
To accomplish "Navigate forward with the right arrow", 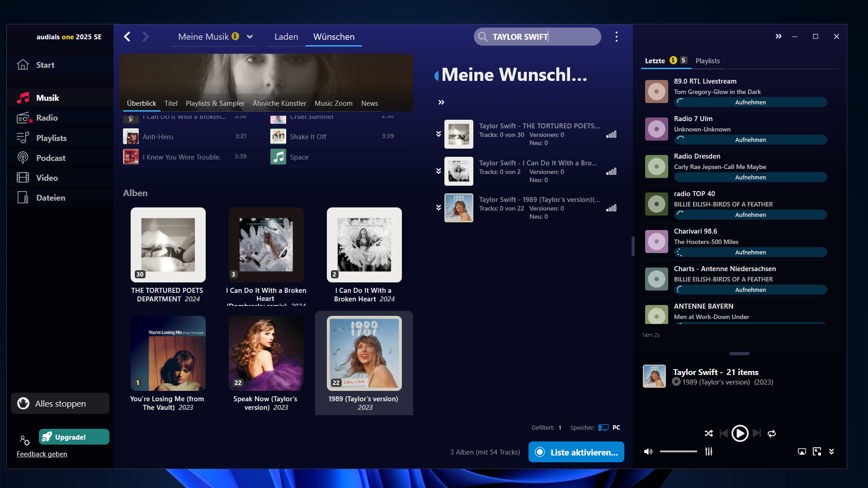I will (146, 37).
